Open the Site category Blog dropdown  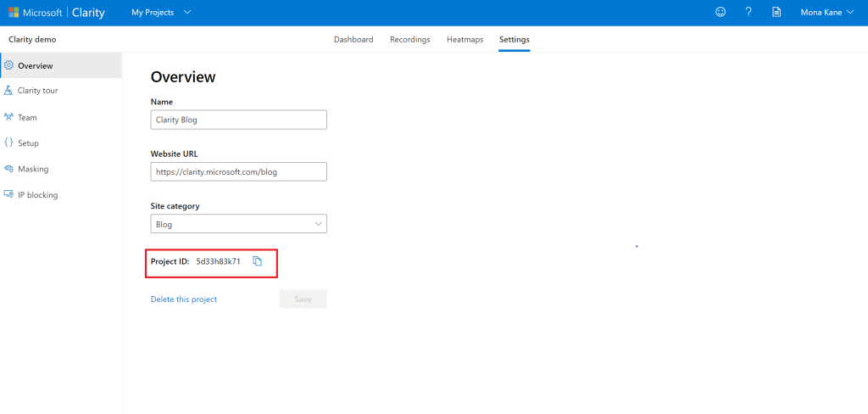click(238, 224)
